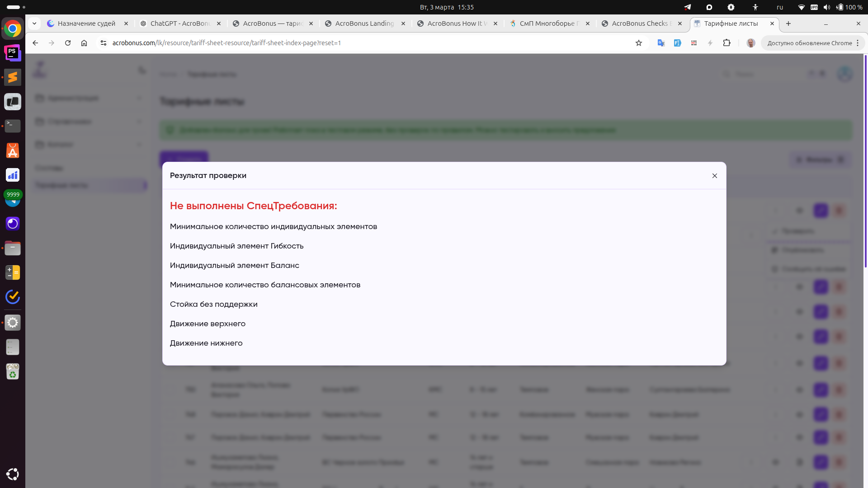Close the Результат проверки dialog
The height and width of the screenshot is (488, 868).
click(x=715, y=176)
